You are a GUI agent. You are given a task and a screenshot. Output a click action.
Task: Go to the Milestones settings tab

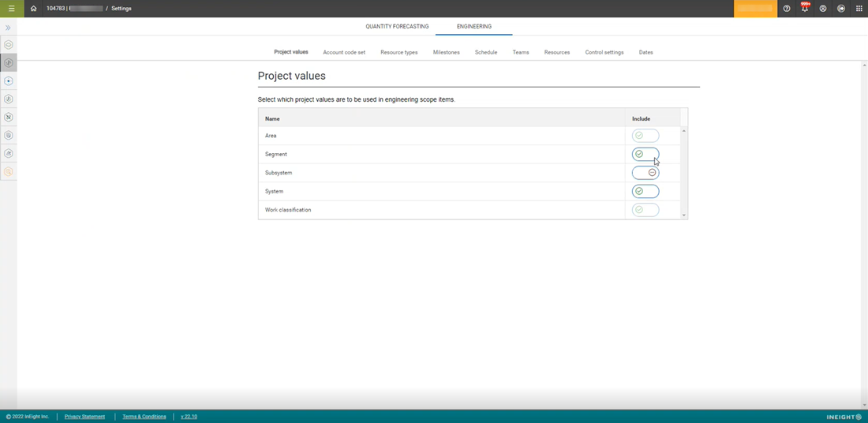click(x=446, y=52)
